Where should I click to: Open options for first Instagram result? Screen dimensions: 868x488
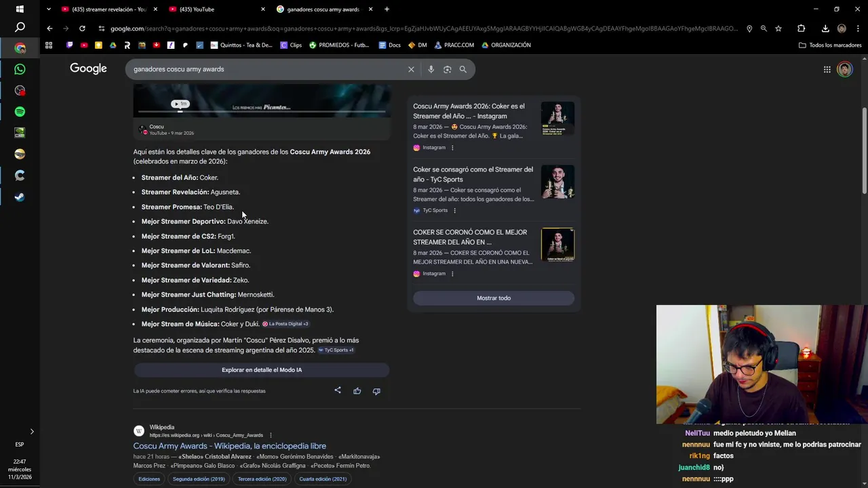pyautogui.click(x=452, y=148)
